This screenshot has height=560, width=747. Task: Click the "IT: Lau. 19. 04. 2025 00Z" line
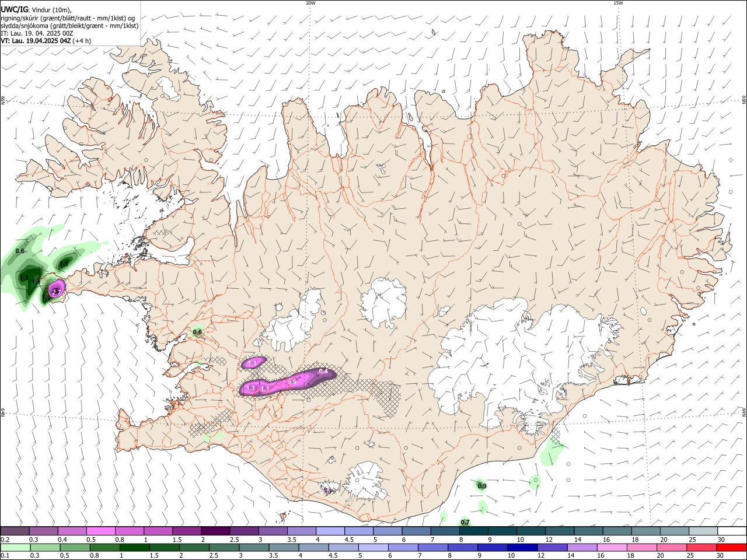pyautogui.click(x=37, y=33)
